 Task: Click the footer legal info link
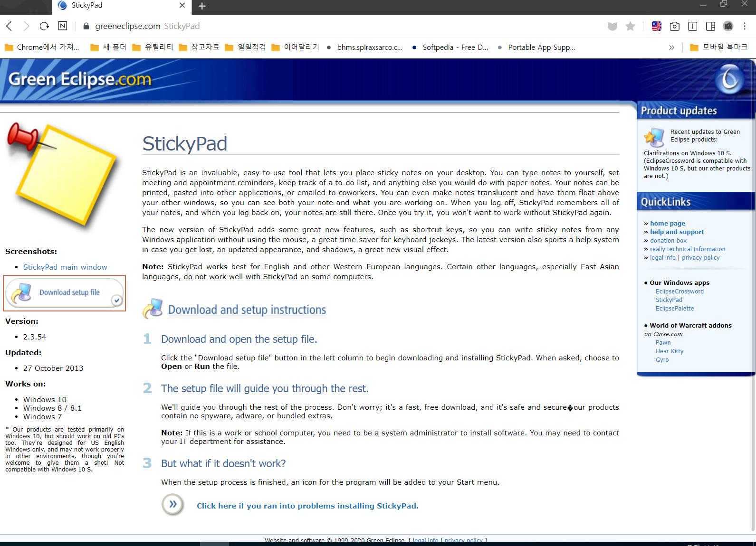coord(425,540)
